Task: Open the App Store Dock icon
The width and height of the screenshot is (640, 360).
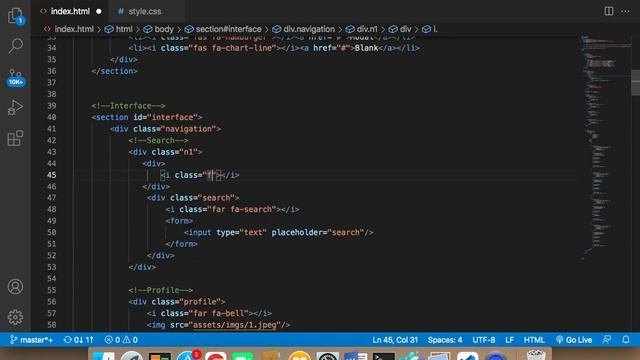Action: (x=187, y=356)
